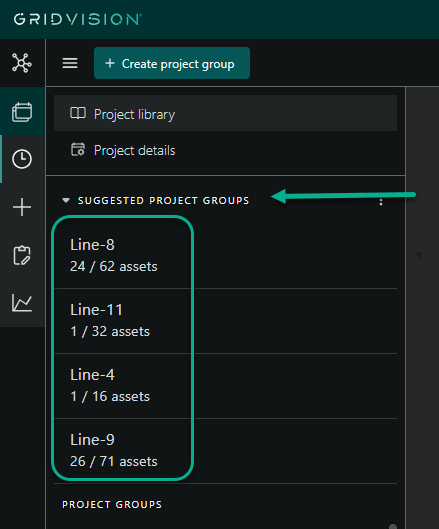Viewport: 439px width, 529px height.
Task: Open the clock history sidebar icon
Action: pyautogui.click(x=22, y=159)
